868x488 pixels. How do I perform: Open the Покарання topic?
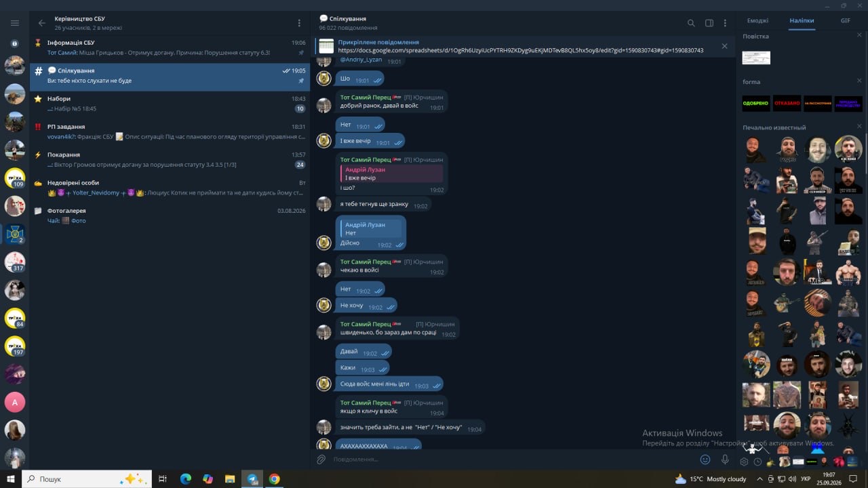click(x=170, y=159)
